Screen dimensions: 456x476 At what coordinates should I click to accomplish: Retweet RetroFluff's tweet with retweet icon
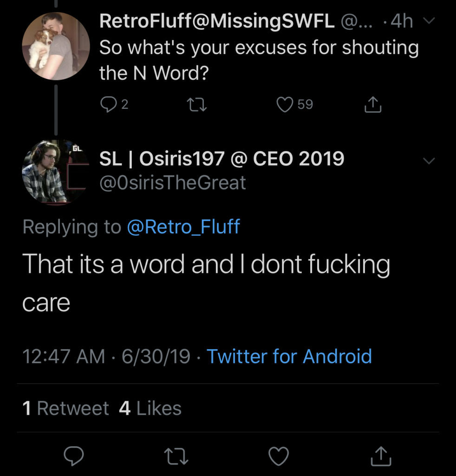click(x=197, y=105)
